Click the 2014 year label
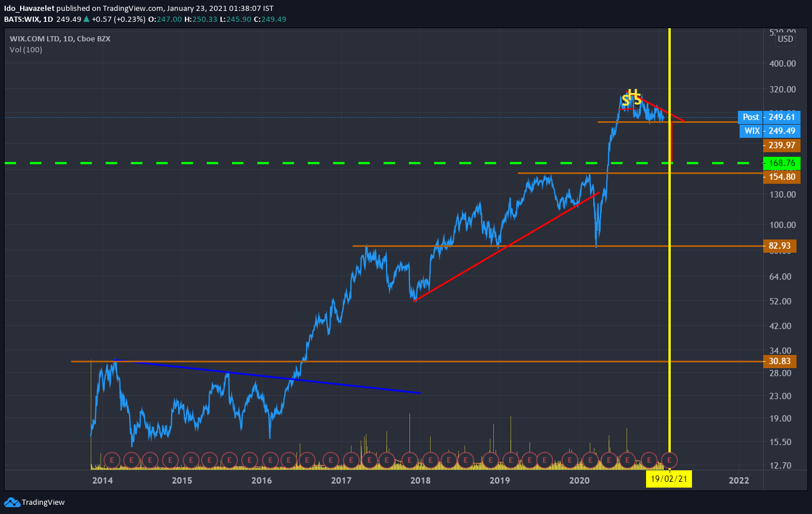This screenshot has width=812, height=514. pos(103,480)
